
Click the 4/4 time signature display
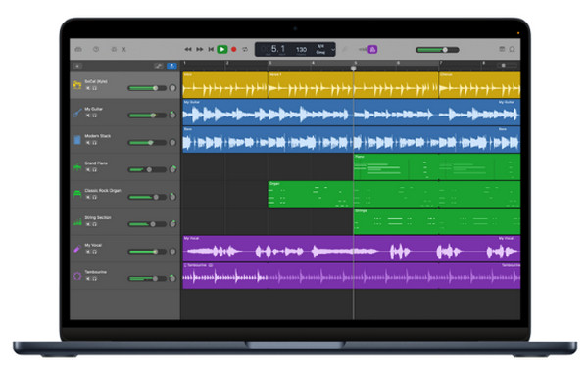tap(321, 46)
